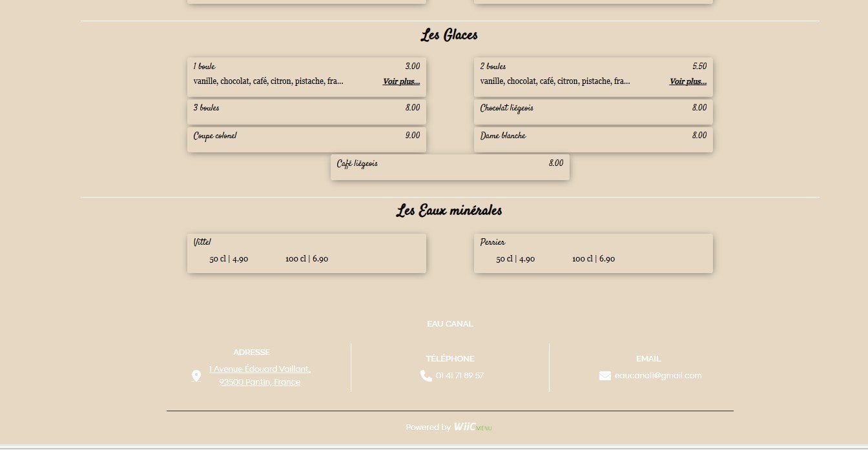Click the 1 boule item title
The width and height of the screenshot is (868, 450).
click(x=205, y=66)
